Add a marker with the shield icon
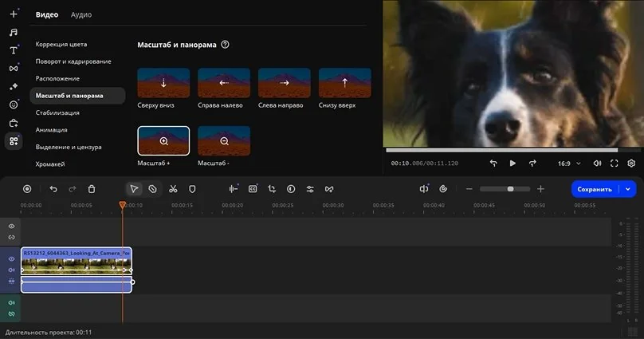Image resolution: width=644 pixels, height=339 pixels. [x=192, y=189]
